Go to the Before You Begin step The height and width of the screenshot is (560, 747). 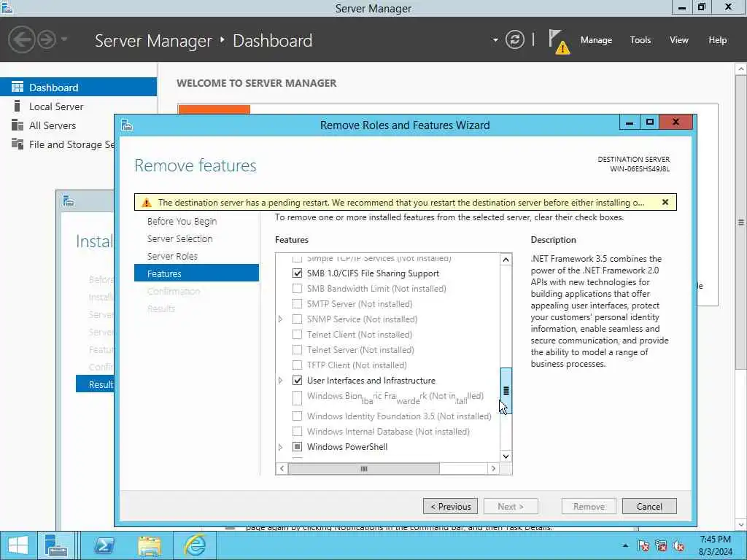tap(182, 221)
